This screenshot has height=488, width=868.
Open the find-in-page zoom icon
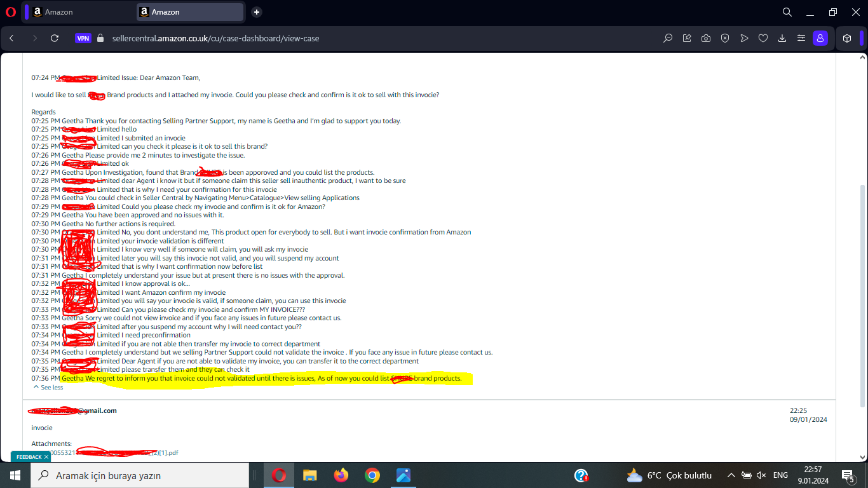pyautogui.click(x=668, y=38)
